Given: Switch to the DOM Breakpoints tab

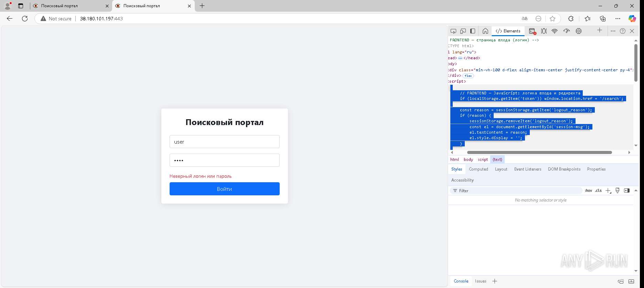Looking at the screenshot, I should (564, 169).
